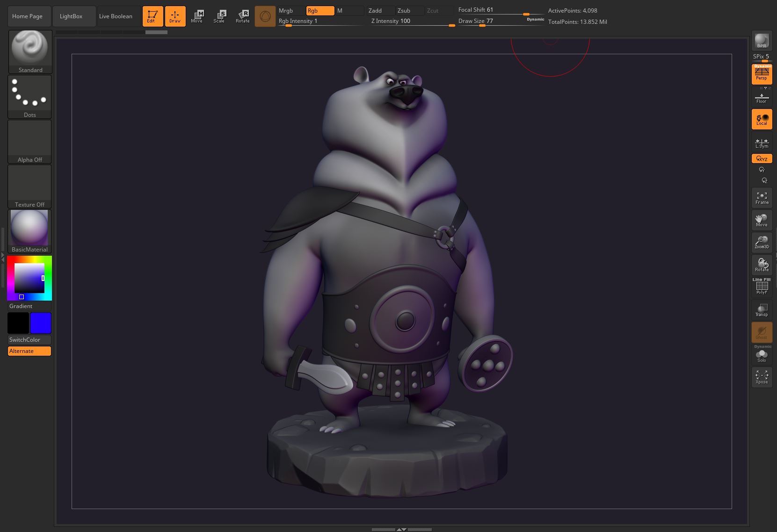The height and width of the screenshot is (532, 777).
Task: Enable Solo mode
Action: [x=762, y=355]
